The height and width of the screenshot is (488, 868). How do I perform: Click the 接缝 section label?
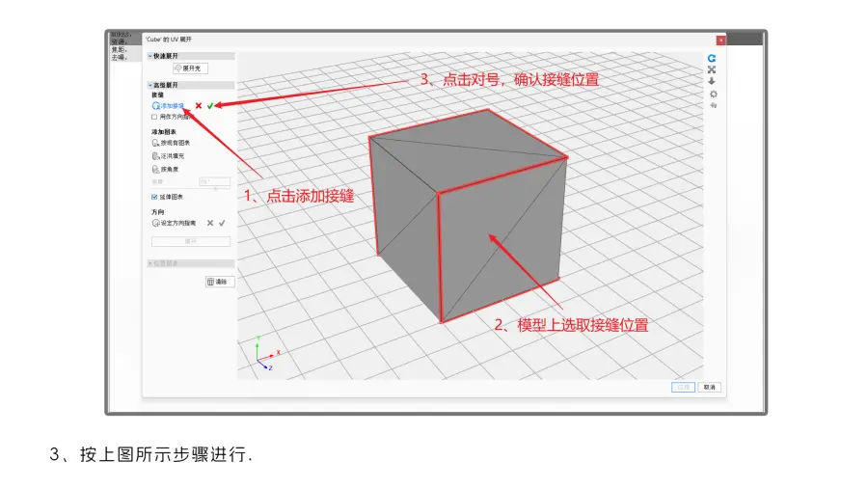tap(158, 95)
